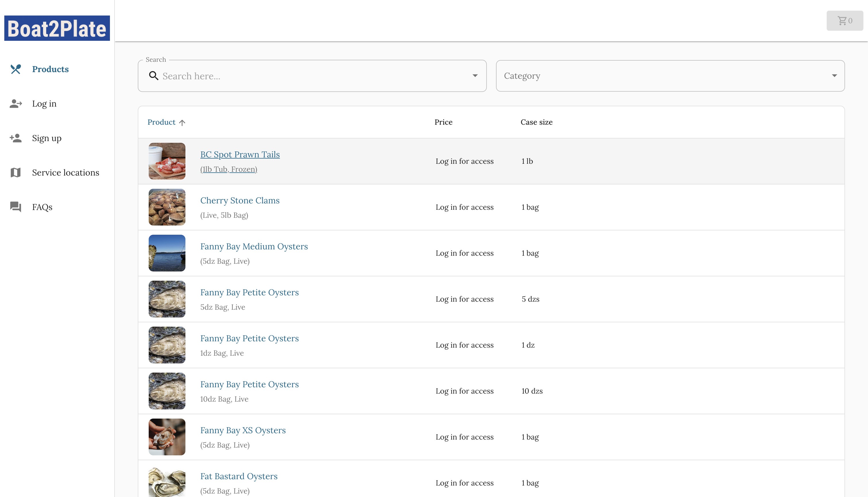The image size is (868, 497).
Task: Click the 1dz Petite Oysters thumbnail
Action: 167,345
